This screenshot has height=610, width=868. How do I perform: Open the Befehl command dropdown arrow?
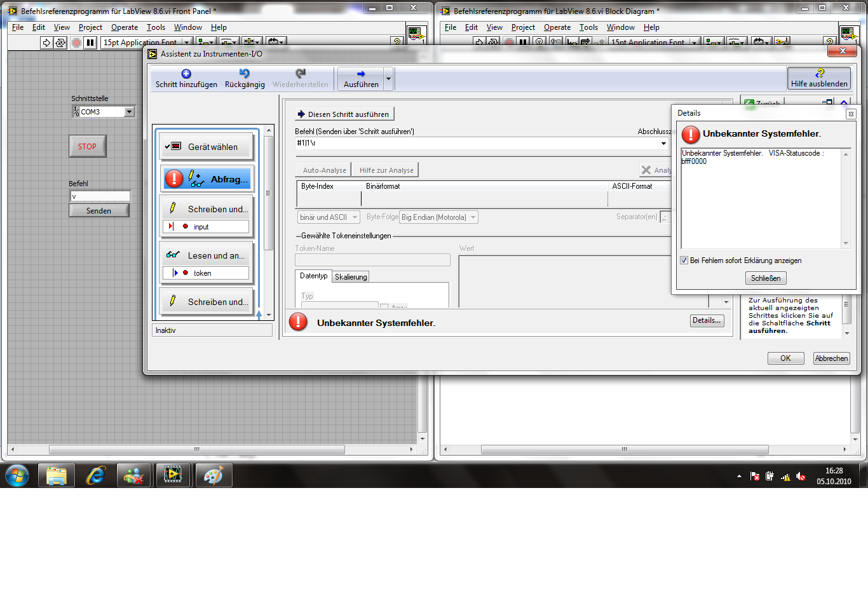(x=664, y=144)
